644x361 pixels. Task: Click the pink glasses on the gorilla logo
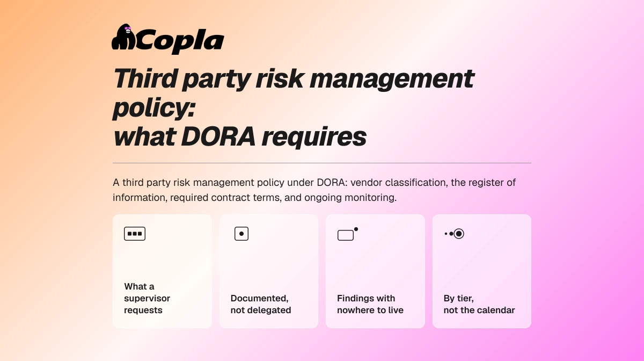click(128, 30)
